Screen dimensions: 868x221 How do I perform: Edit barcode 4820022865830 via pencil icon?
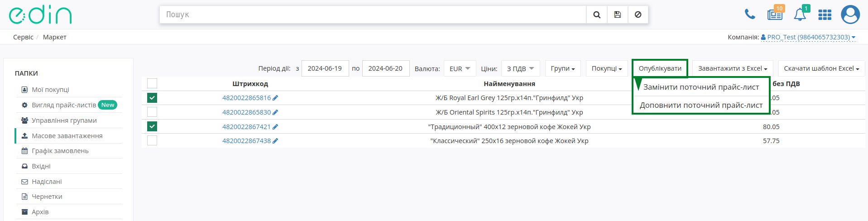tap(275, 112)
